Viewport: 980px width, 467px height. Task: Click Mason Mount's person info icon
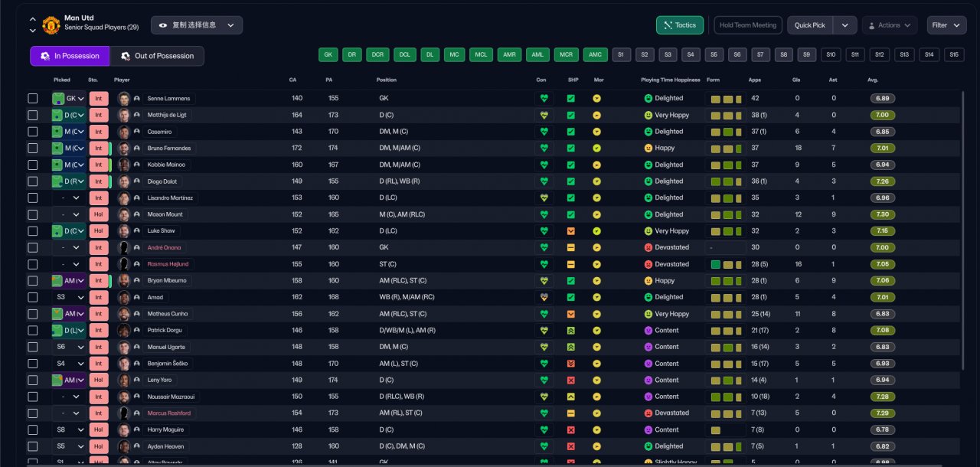(136, 214)
